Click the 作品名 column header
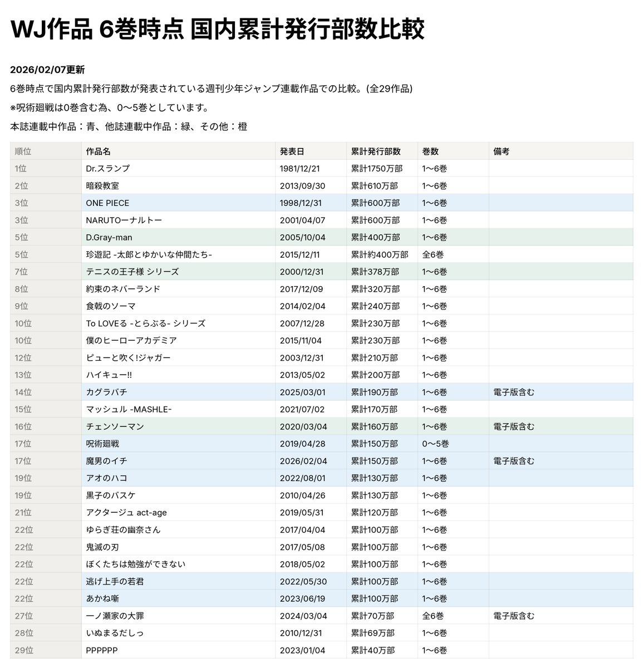644x668 pixels. [x=178, y=151]
